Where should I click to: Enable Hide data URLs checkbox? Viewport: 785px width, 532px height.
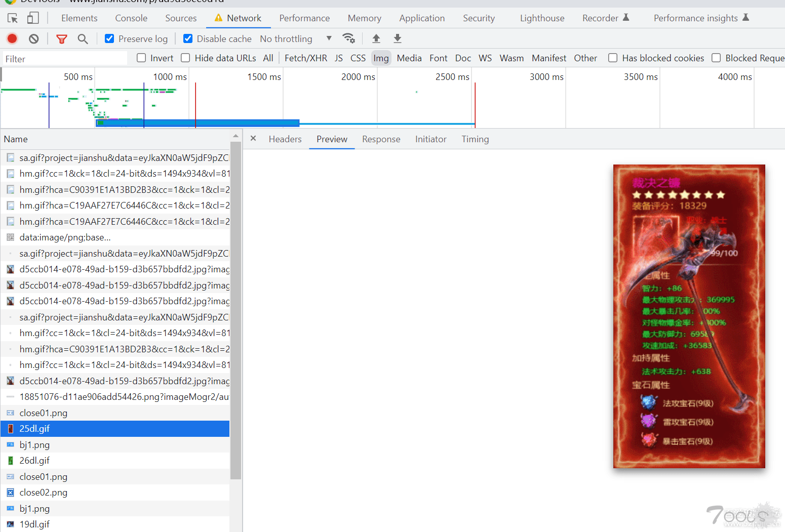(x=186, y=58)
